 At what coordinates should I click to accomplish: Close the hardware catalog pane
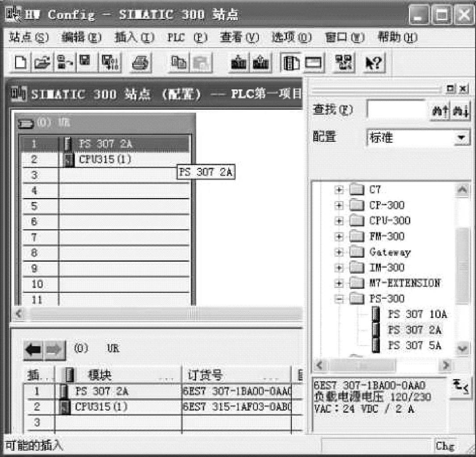click(x=463, y=89)
